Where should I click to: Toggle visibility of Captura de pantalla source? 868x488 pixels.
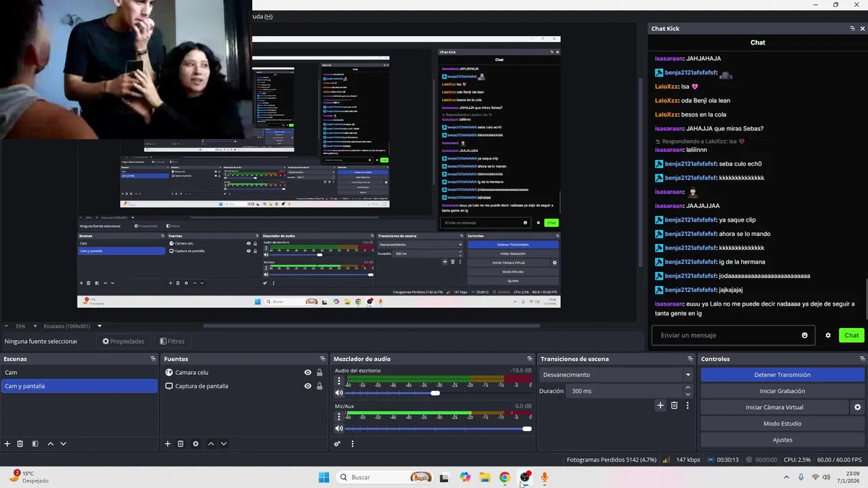click(x=308, y=386)
